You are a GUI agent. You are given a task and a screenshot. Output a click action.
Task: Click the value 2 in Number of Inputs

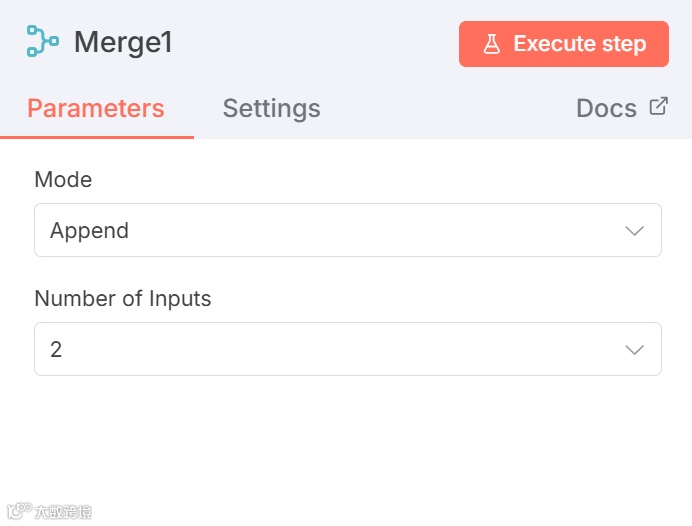pos(56,349)
